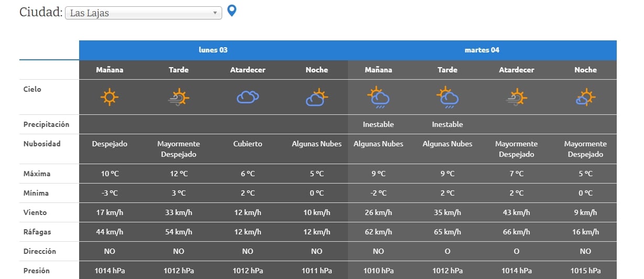The width and height of the screenshot is (644, 279).
Task: Click the Atardecer header under lunes 03
Action: 248,70
